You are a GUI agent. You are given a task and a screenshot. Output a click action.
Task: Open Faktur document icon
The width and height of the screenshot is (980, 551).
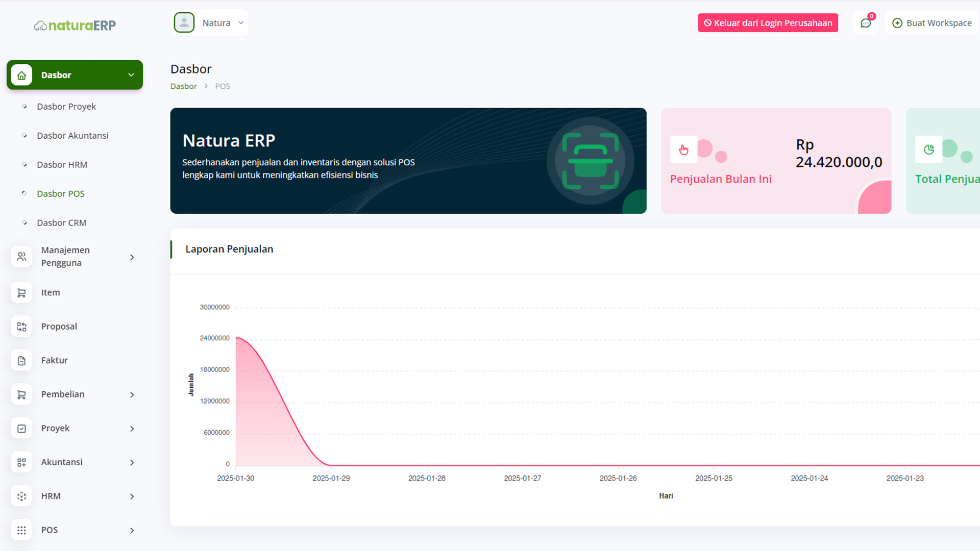(21, 361)
